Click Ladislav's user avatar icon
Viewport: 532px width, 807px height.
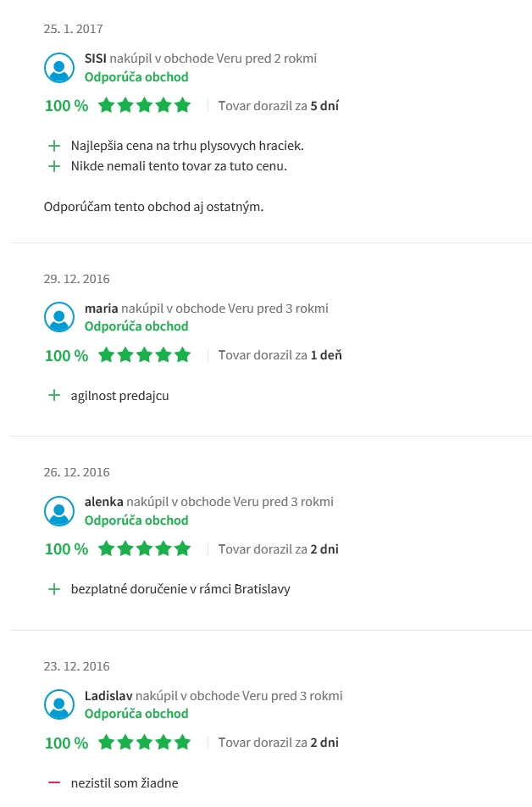tap(59, 704)
